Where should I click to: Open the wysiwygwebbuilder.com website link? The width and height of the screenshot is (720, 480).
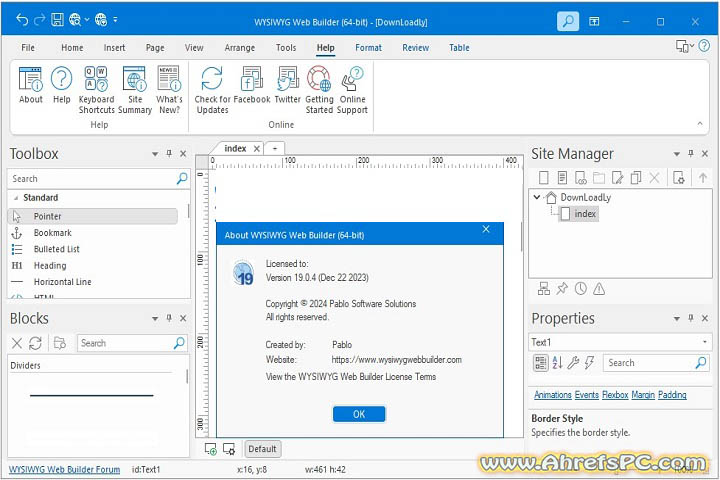click(x=397, y=360)
